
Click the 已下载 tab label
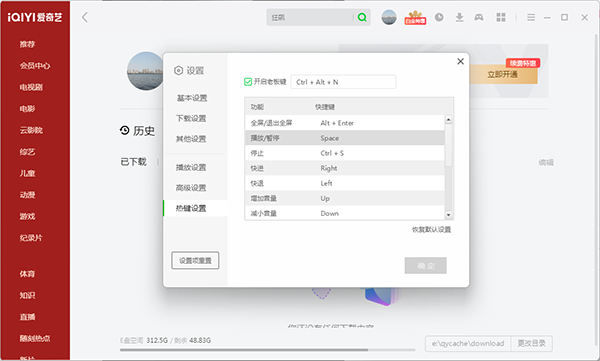click(134, 162)
